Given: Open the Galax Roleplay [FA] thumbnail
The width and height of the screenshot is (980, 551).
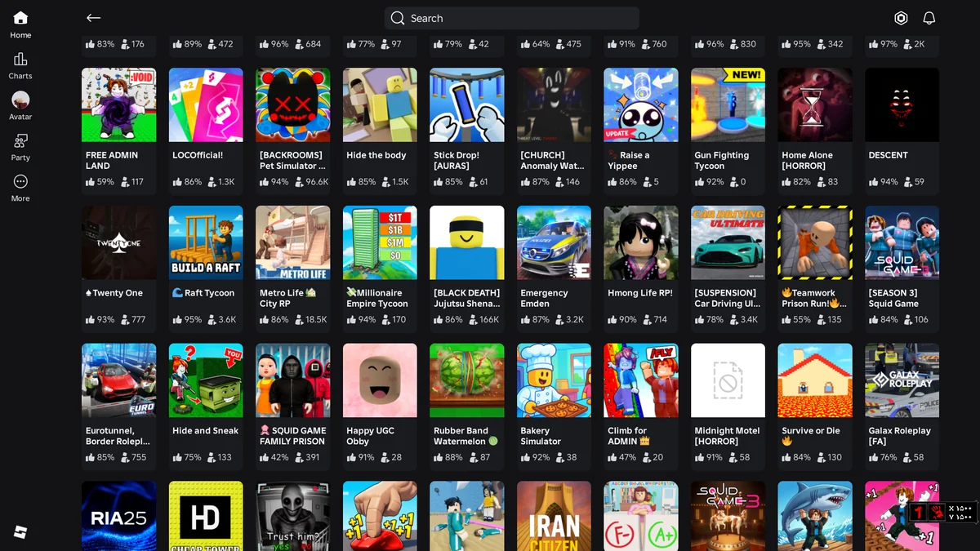Looking at the screenshot, I should [x=902, y=380].
